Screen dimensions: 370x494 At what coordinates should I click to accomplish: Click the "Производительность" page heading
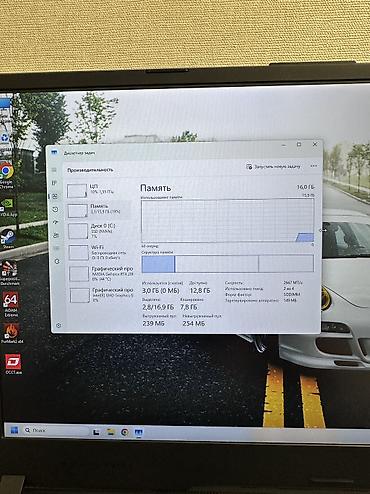[90, 170]
